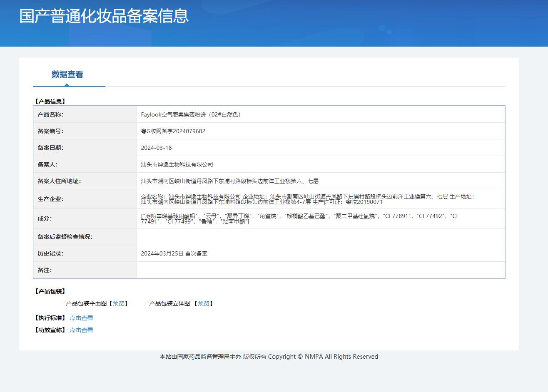The height and width of the screenshot is (392, 548).
Task: Click the 备案日期 value 2024-03-18
Action: [x=156, y=148]
